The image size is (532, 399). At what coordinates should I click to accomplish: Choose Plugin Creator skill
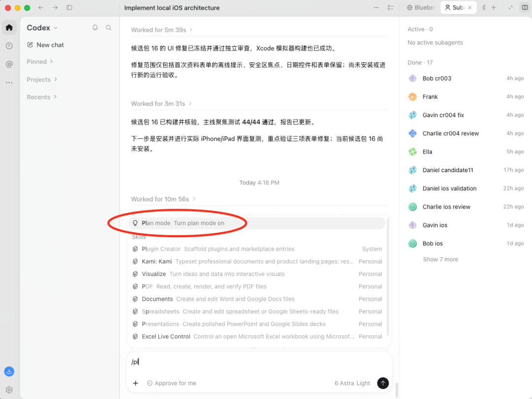257,249
